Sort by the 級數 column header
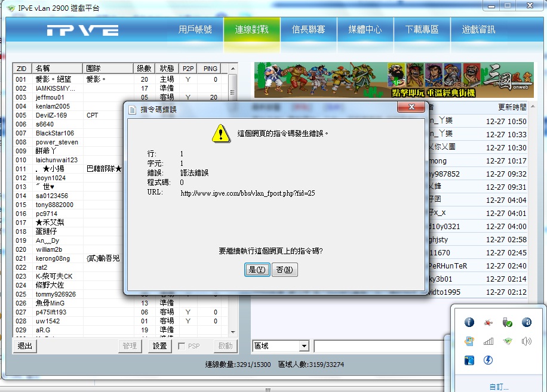Screen dimensions: 547x392 coord(144,69)
